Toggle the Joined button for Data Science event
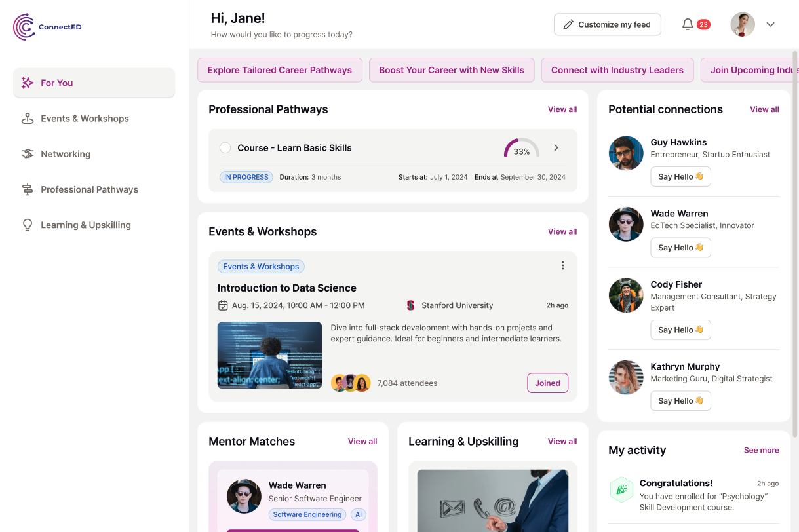The width and height of the screenshot is (799, 532). click(x=547, y=383)
